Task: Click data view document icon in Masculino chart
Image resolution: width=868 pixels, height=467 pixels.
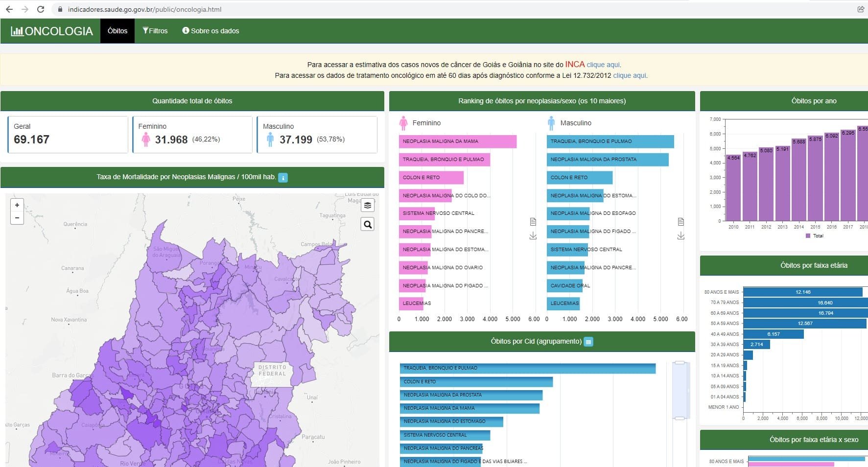Action: [680, 222]
